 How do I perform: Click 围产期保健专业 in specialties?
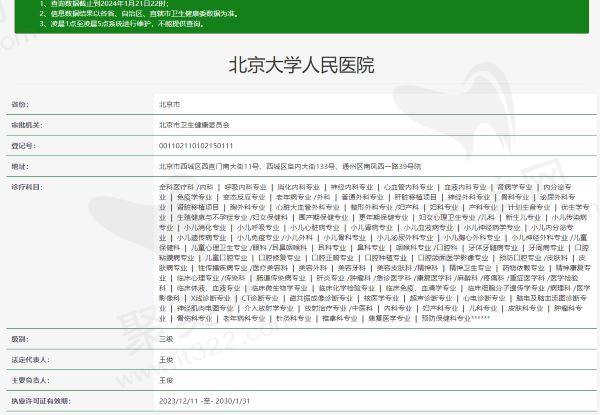point(323,217)
